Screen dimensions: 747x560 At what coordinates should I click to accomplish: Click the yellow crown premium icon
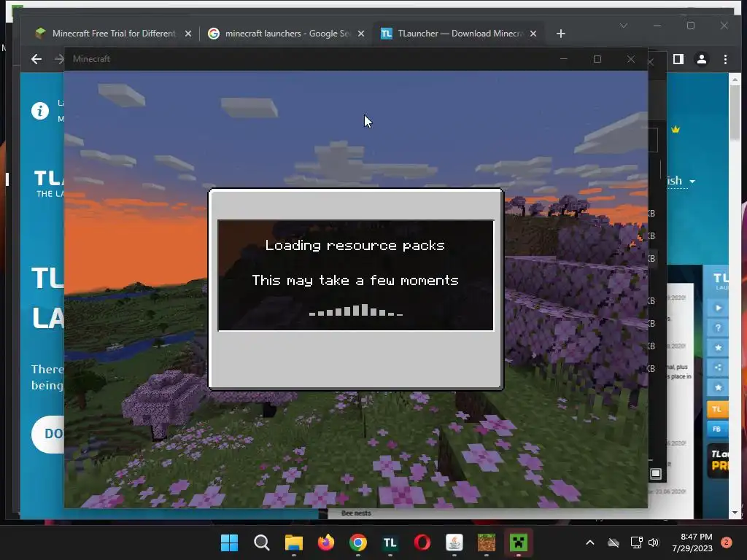(x=676, y=129)
